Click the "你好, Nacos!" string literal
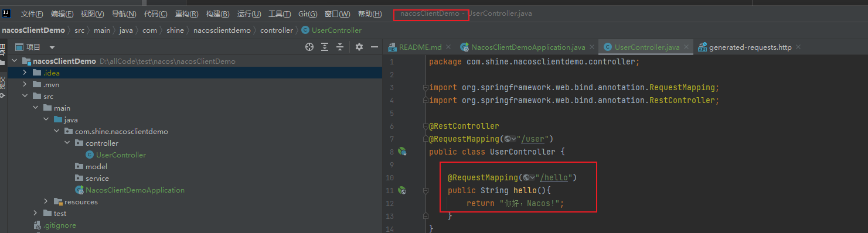 pos(529,203)
